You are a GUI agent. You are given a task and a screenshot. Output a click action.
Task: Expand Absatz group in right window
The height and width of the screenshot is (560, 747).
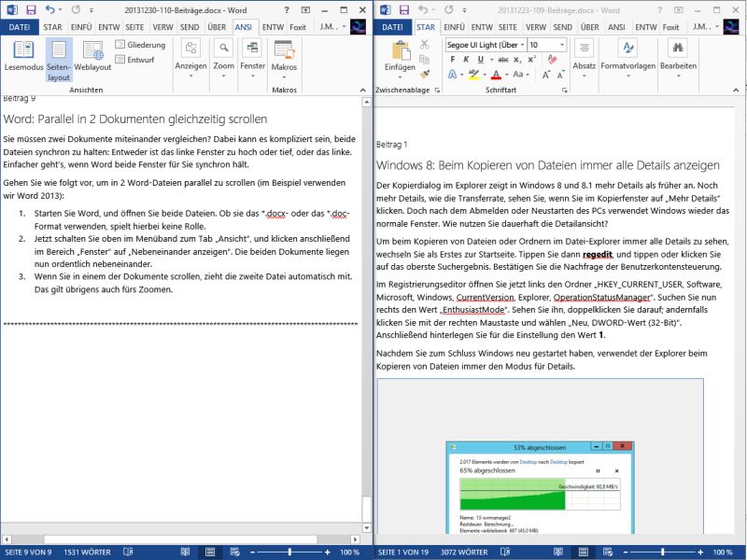tap(585, 59)
